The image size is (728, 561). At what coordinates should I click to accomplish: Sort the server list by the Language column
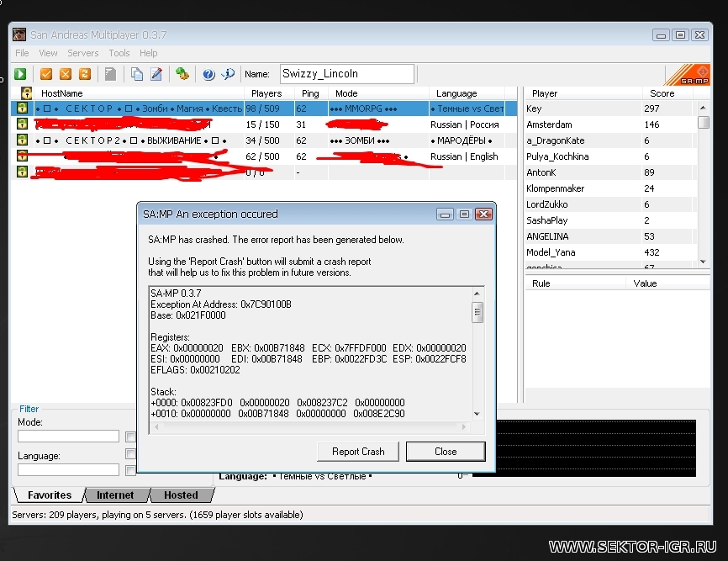point(467,93)
